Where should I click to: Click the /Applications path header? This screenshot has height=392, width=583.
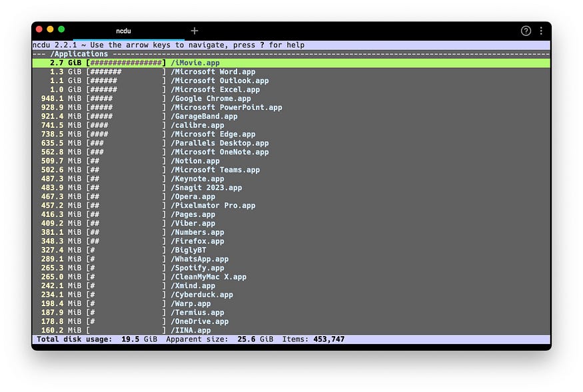click(x=79, y=54)
